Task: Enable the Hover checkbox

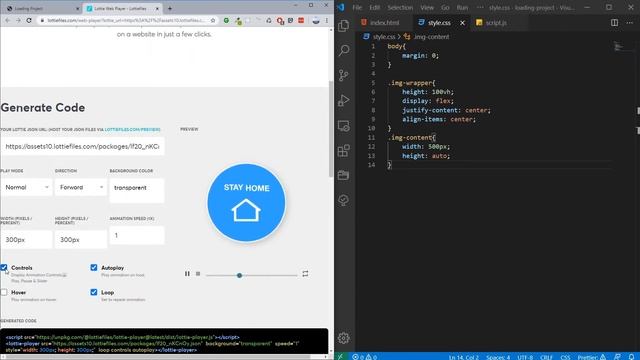Action: [4, 292]
